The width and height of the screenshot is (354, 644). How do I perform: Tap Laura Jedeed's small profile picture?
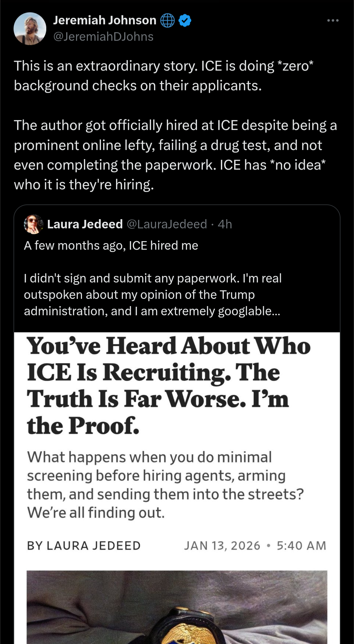33,224
